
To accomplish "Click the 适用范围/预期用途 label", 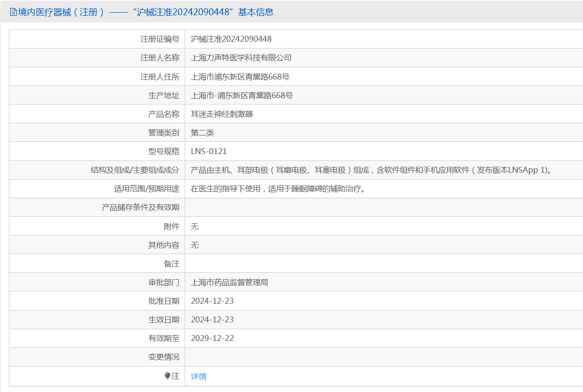I will click(146, 189).
